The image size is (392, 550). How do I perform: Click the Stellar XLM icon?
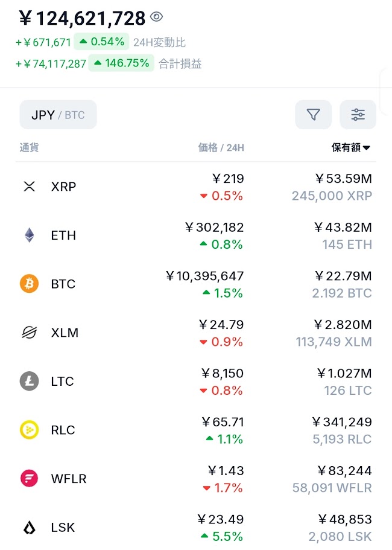tap(29, 333)
